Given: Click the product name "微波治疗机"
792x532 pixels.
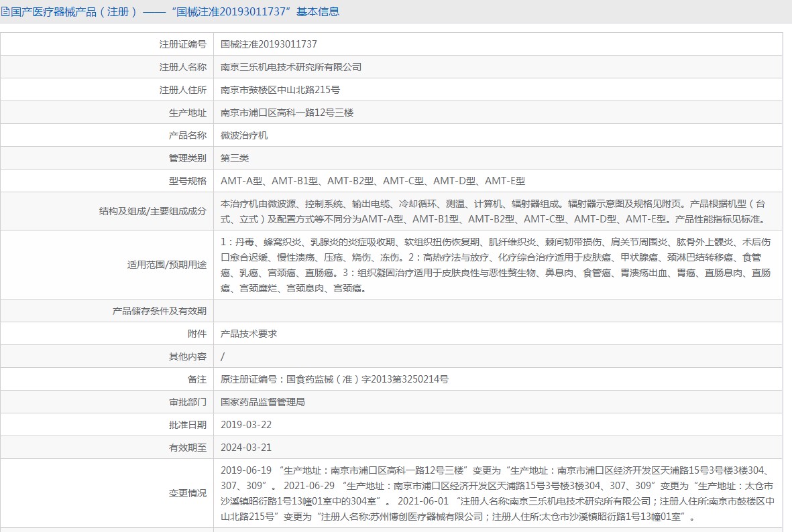Looking at the screenshot, I should pos(244,135).
